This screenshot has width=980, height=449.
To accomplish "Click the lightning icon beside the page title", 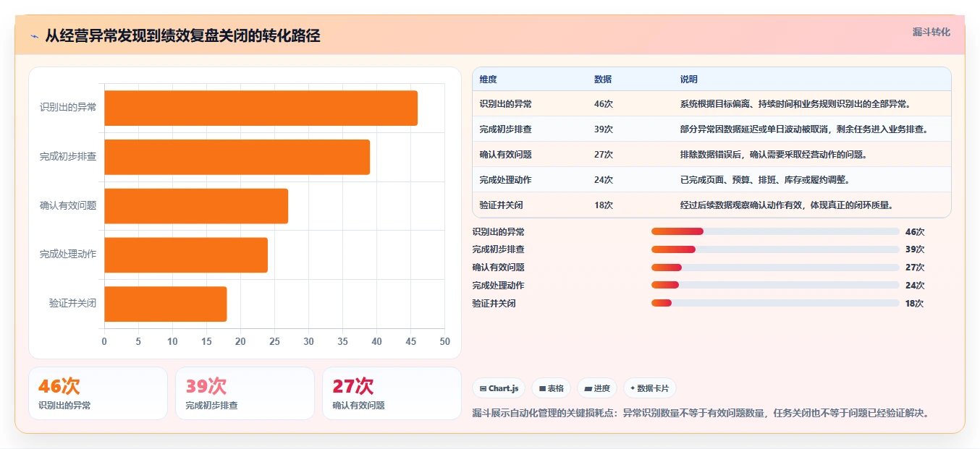I will [x=35, y=35].
